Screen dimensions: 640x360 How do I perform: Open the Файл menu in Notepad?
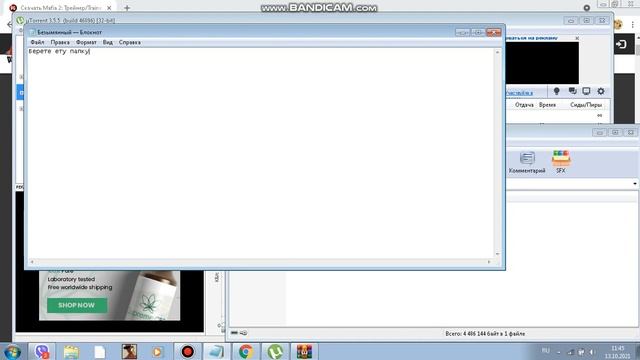[37, 42]
